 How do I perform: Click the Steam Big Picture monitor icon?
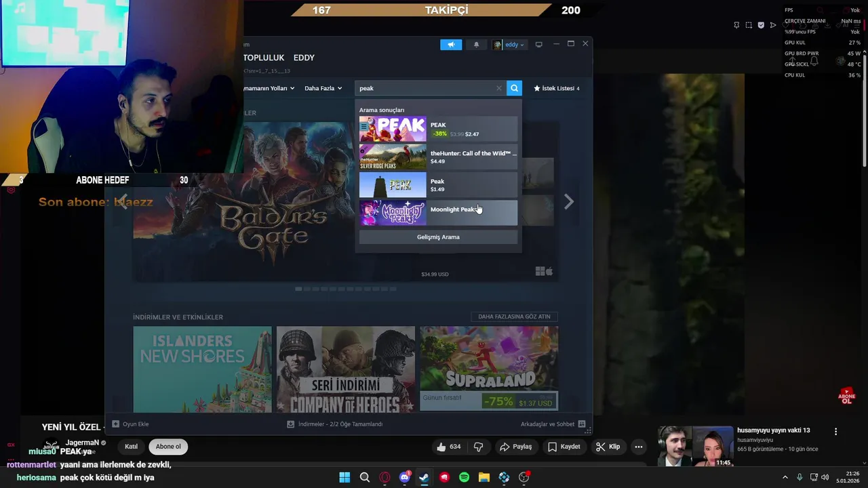pyautogui.click(x=538, y=45)
